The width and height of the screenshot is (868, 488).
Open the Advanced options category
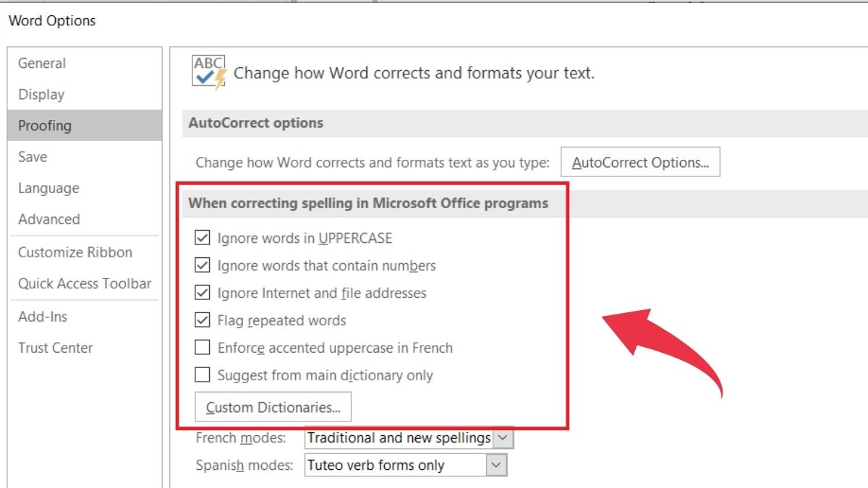pos(85,219)
